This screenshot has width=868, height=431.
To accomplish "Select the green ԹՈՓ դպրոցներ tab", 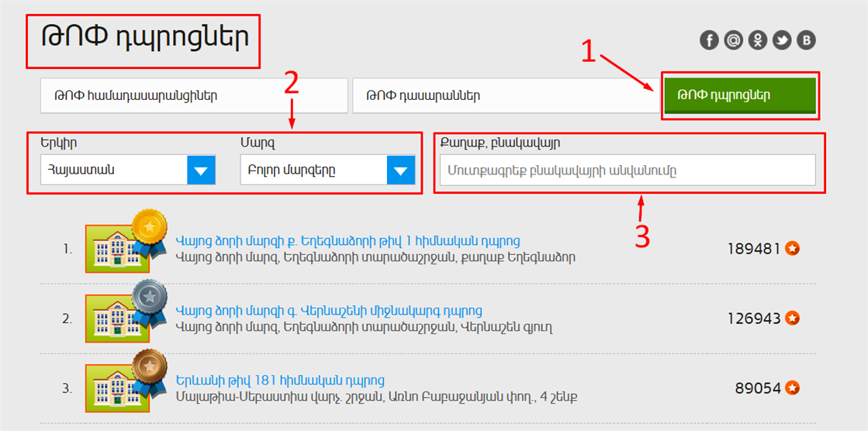I will point(740,95).
